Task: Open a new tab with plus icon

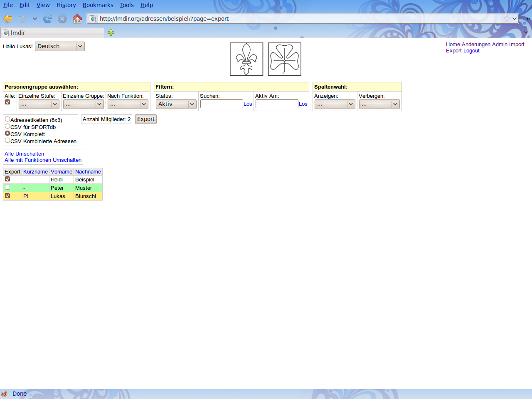Action: (x=111, y=32)
